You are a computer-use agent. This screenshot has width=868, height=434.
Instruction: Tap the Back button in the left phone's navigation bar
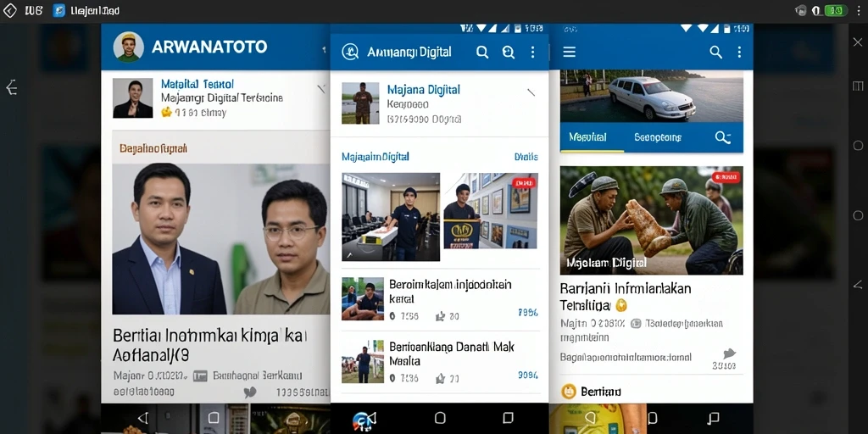[x=142, y=418]
